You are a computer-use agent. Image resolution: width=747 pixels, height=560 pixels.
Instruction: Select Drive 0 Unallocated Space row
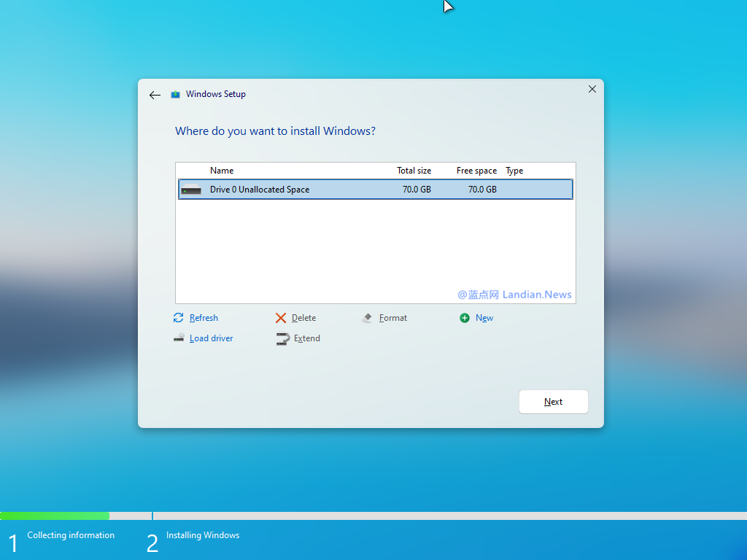click(x=376, y=189)
